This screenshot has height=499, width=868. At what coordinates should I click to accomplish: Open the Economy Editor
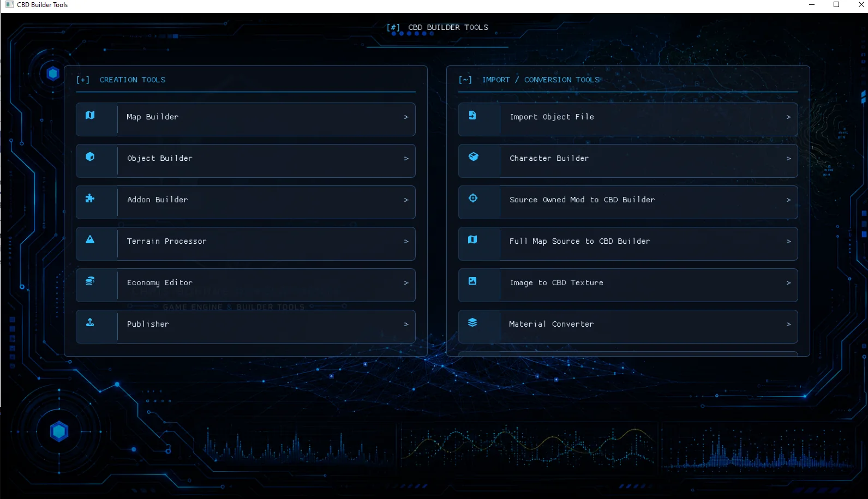[246, 285]
